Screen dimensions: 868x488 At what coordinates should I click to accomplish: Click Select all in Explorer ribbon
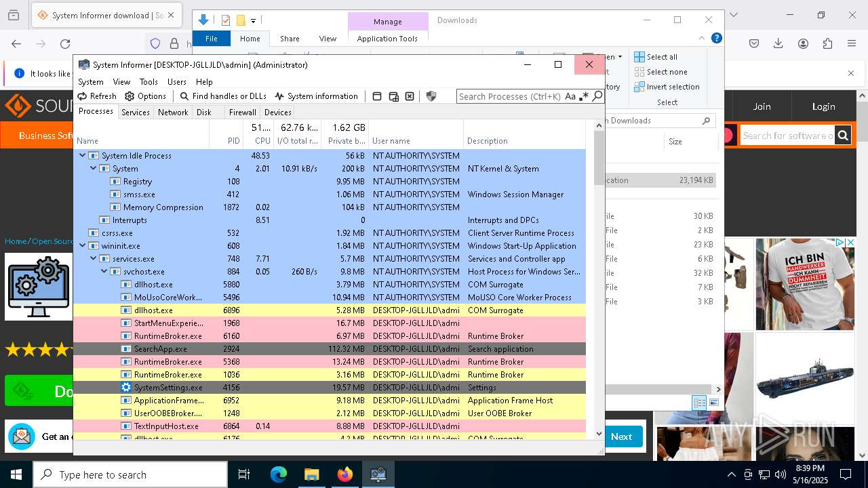pos(656,57)
